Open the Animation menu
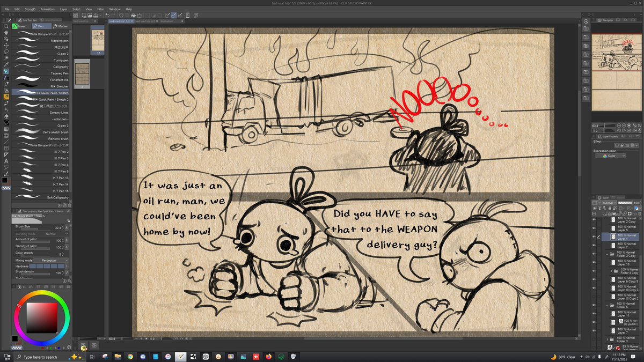The width and height of the screenshot is (644, 362). pos(47,9)
